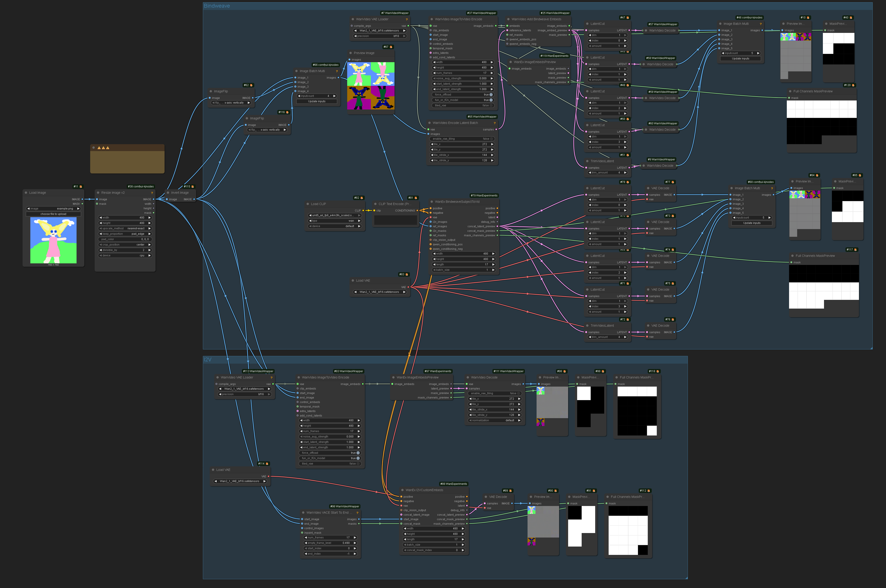The width and height of the screenshot is (886, 588).
Task: Click help icon on Image Batch Multi #66
Action: point(337,71)
